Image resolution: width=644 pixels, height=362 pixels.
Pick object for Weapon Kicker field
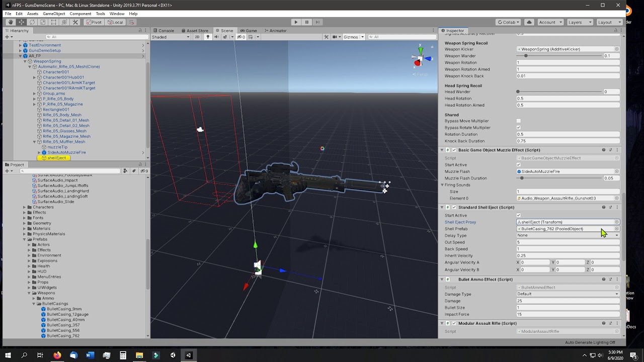point(617,49)
